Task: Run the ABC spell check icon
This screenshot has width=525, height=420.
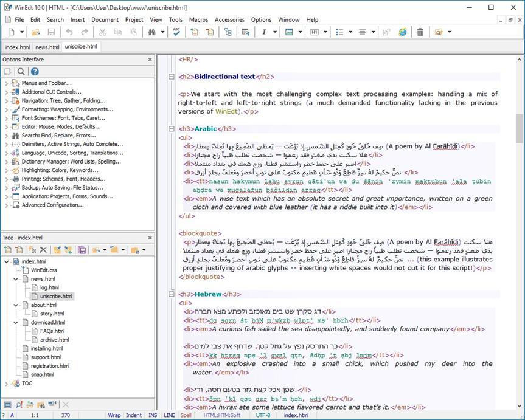Action: (176, 32)
